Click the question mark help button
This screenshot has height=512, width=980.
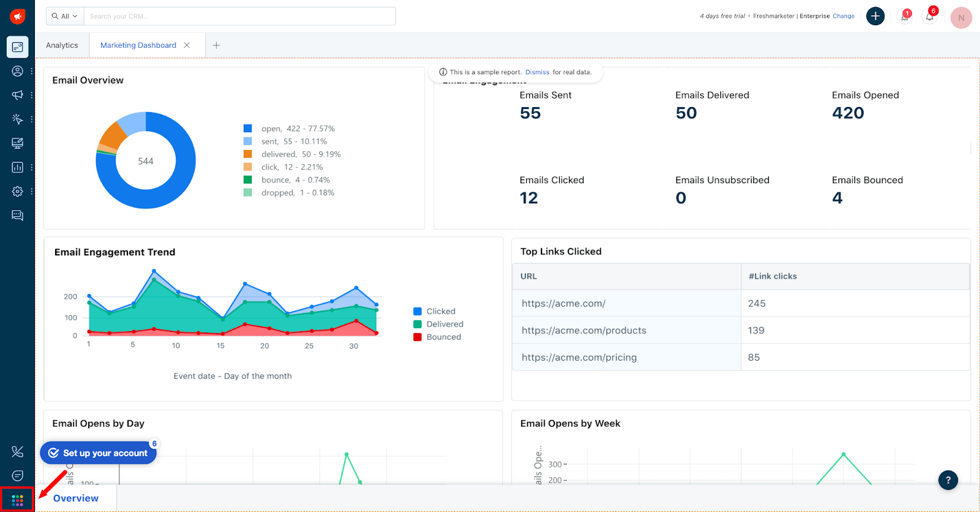point(948,480)
